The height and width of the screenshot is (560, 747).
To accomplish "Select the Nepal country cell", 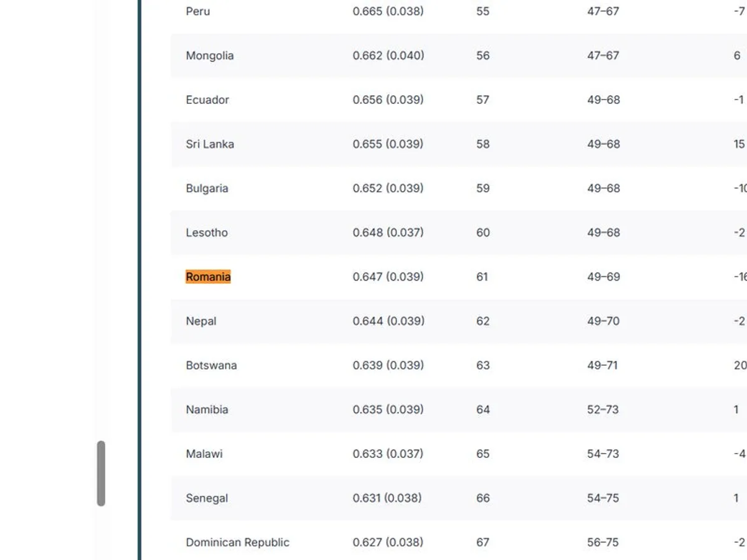I will [x=201, y=321].
